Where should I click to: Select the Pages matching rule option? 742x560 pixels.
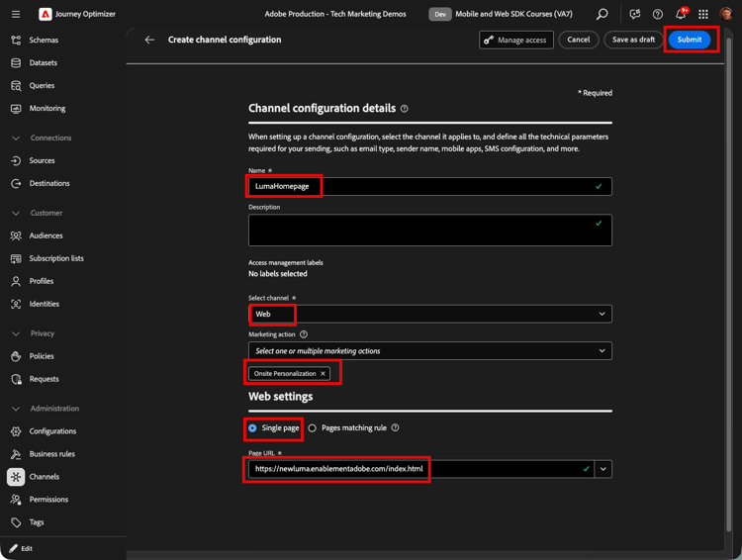tap(312, 428)
